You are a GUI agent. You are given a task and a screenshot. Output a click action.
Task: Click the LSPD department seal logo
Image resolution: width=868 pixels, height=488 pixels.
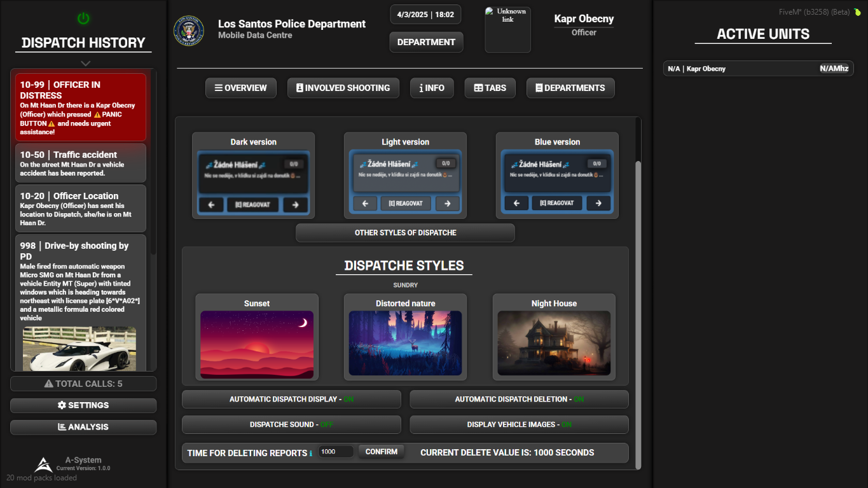(x=189, y=31)
